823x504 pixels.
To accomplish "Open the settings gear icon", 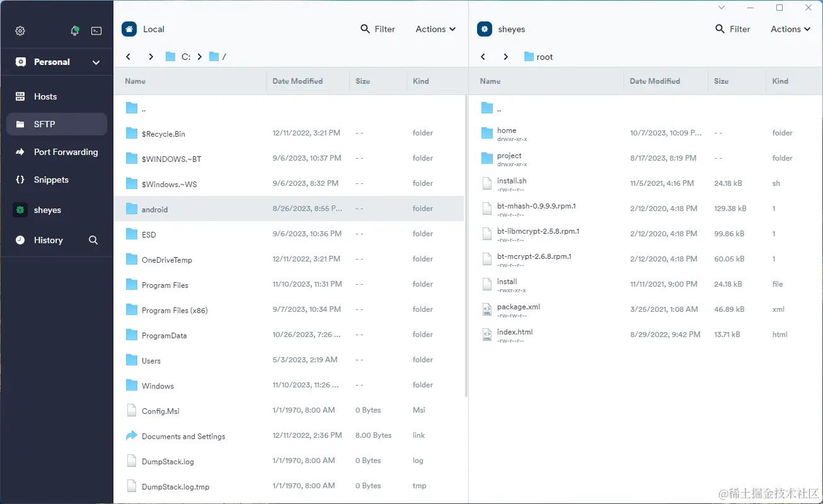I will tap(20, 31).
